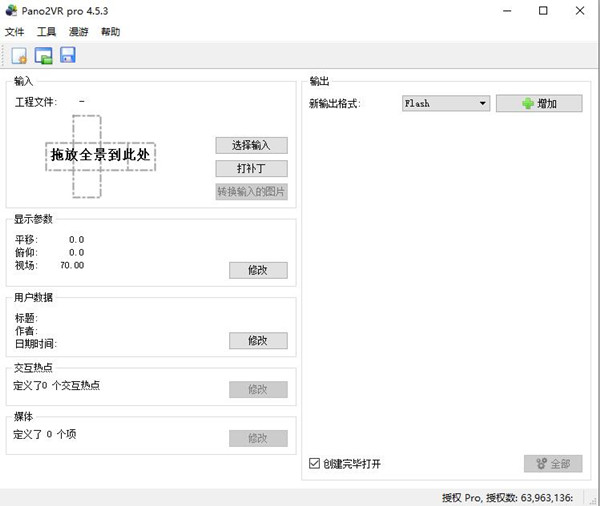
Task: Expand the Flash output format dropdown
Action: pos(445,103)
